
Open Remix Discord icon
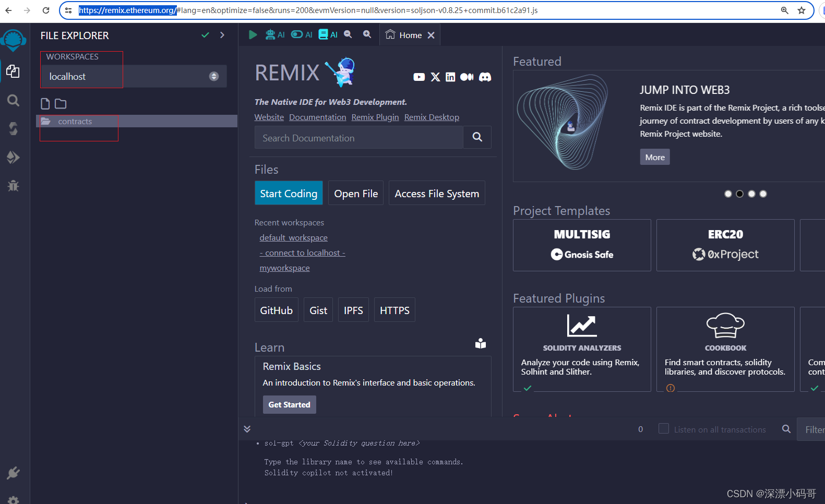click(485, 77)
